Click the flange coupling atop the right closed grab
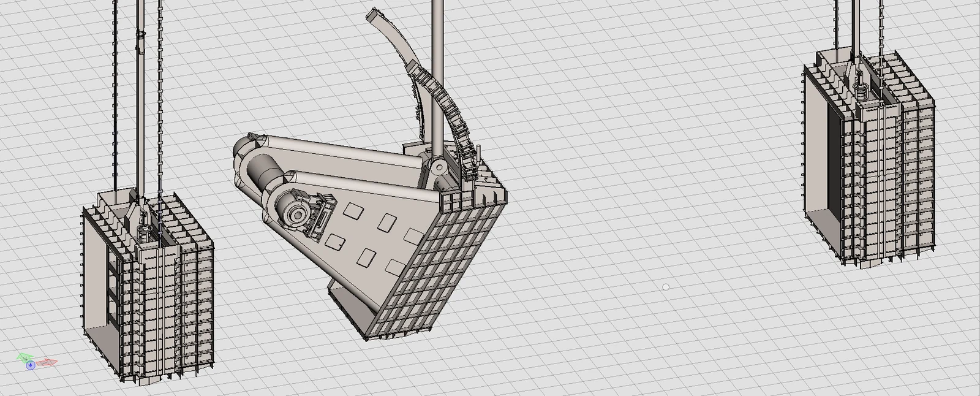980x396 pixels. tap(861, 92)
